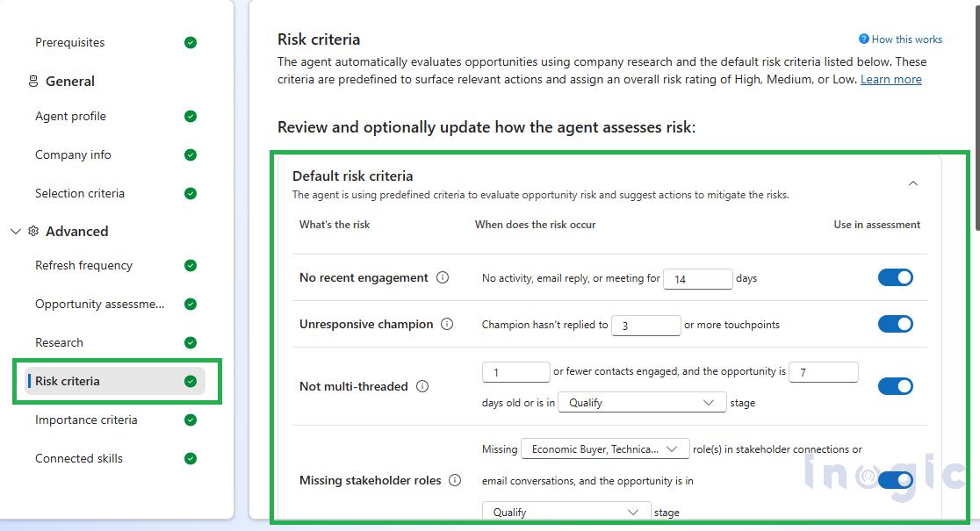Toggle off Unresponsive champion assessment
The image size is (980, 531).
[896, 324]
